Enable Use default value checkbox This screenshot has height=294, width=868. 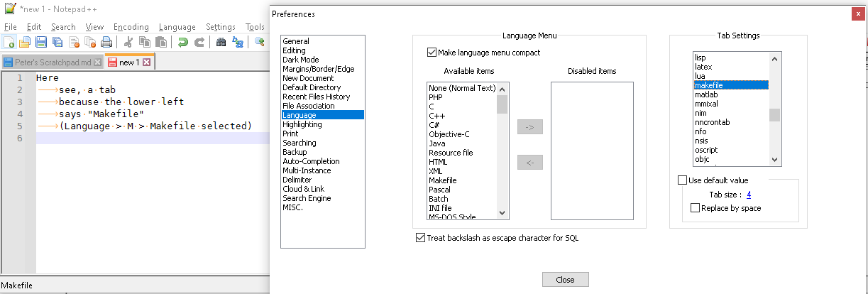coord(683,180)
